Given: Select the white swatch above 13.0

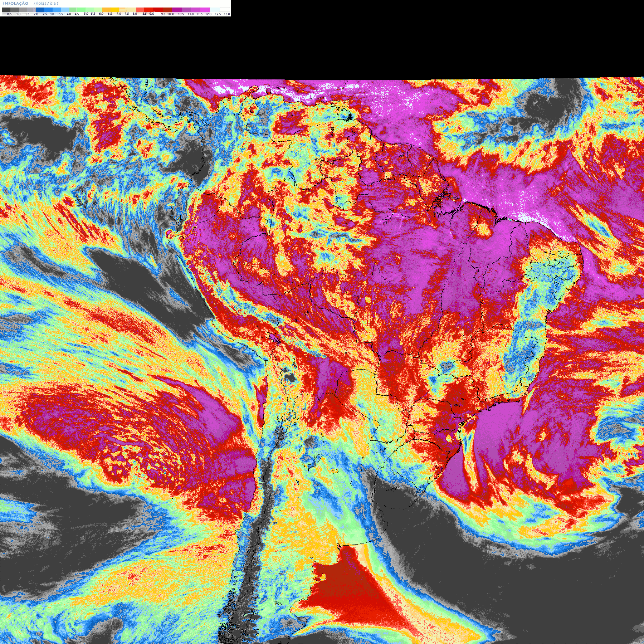Looking at the screenshot, I should click(x=225, y=10).
